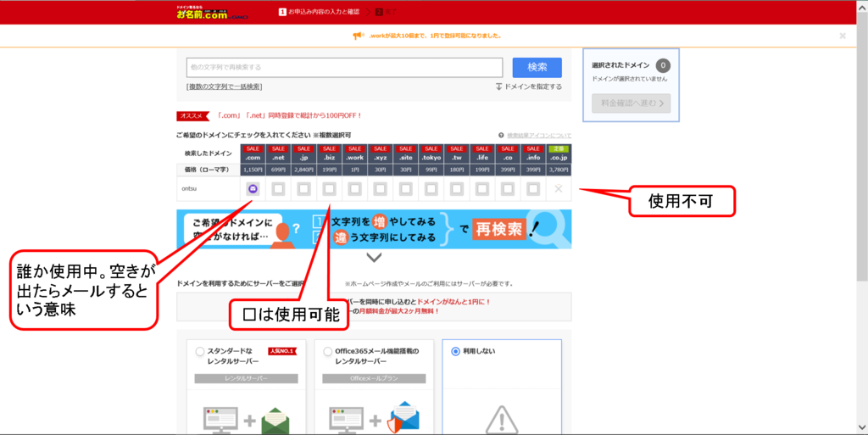Tick the .life checkbox for ontsu
The width and height of the screenshot is (868, 435).
482,189
